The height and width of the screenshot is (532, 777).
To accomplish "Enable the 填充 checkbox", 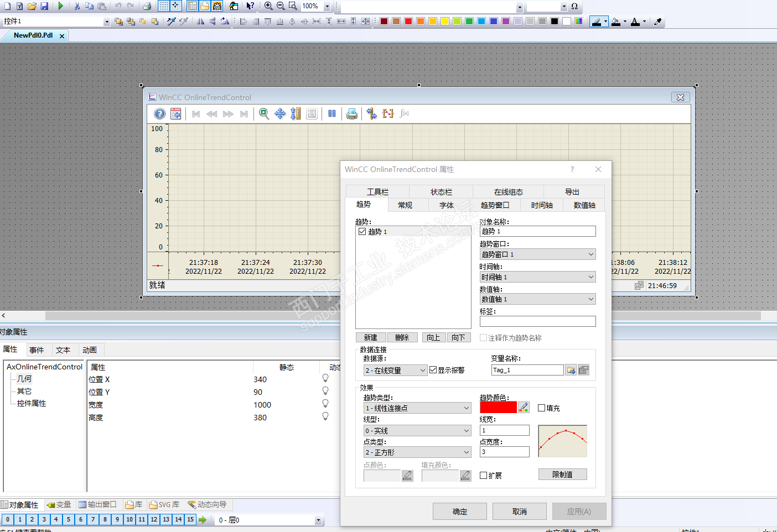I will click(542, 408).
